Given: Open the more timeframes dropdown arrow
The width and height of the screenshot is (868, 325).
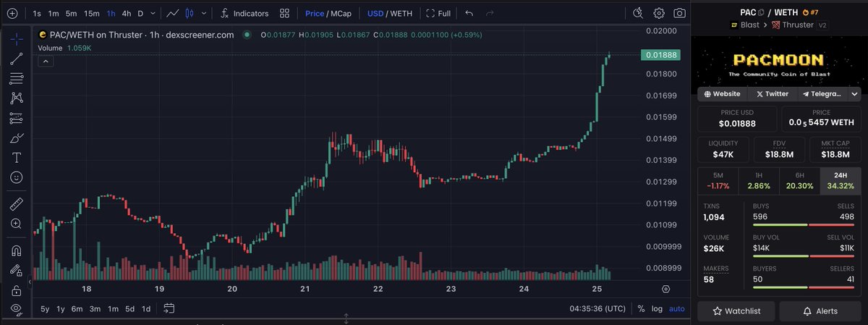Looking at the screenshot, I should click(x=153, y=13).
